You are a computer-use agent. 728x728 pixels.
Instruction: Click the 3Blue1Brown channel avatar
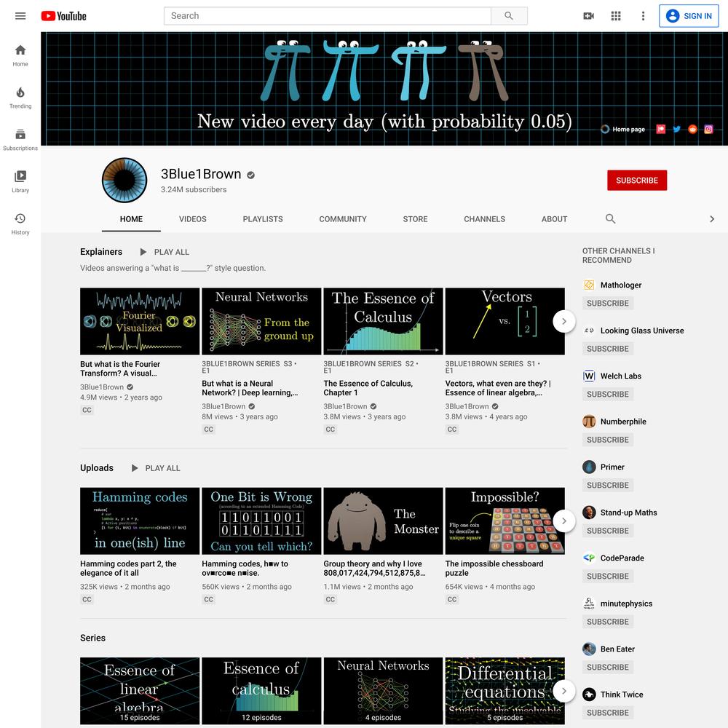coord(124,180)
